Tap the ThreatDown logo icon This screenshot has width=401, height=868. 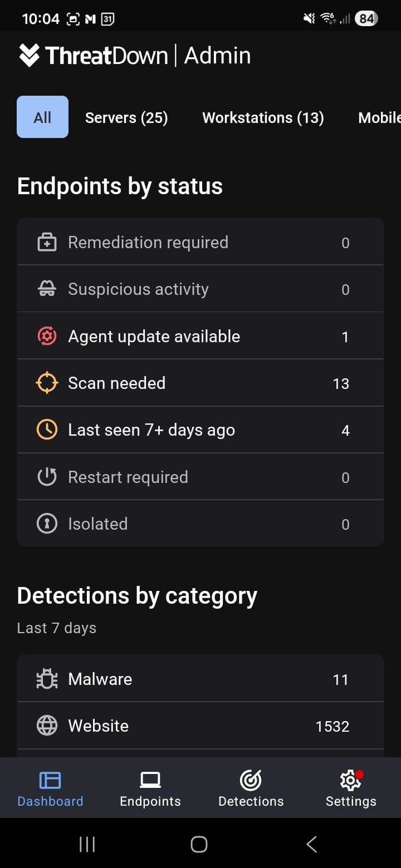click(x=29, y=56)
